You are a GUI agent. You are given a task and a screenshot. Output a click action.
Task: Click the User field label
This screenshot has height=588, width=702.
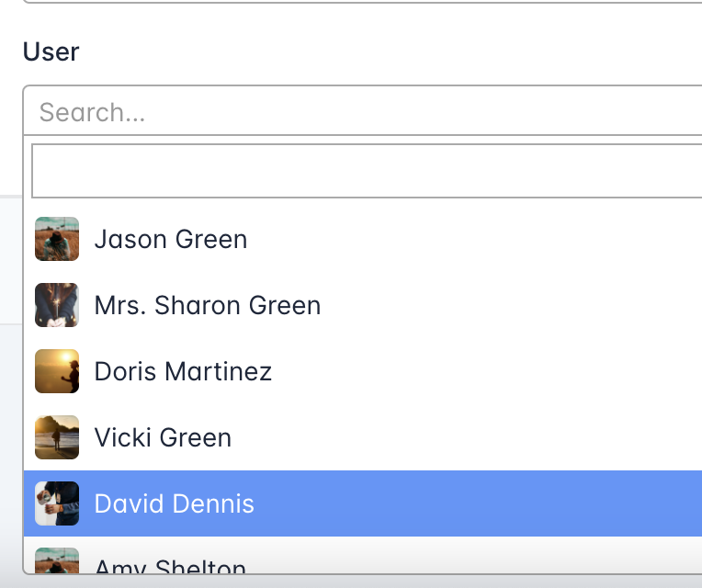point(51,51)
